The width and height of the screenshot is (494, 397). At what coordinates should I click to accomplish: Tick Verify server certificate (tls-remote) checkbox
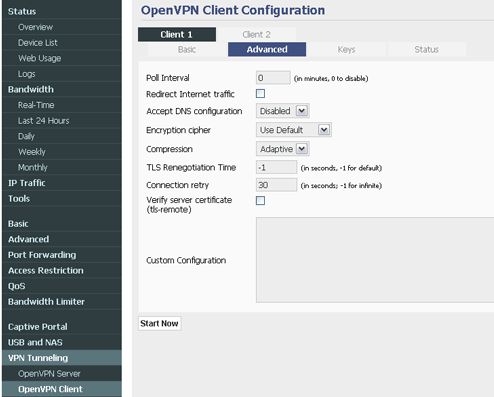pyautogui.click(x=260, y=200)
